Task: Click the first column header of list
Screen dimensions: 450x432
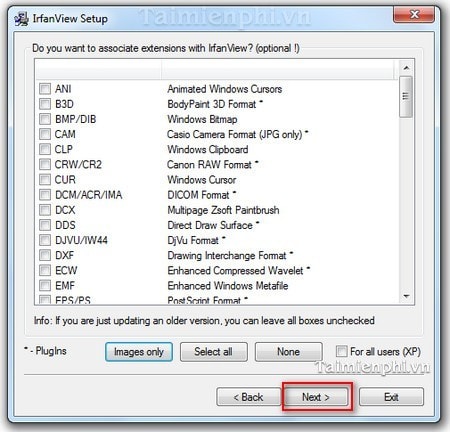Action: pyautogui.click(x=98, y=70)
